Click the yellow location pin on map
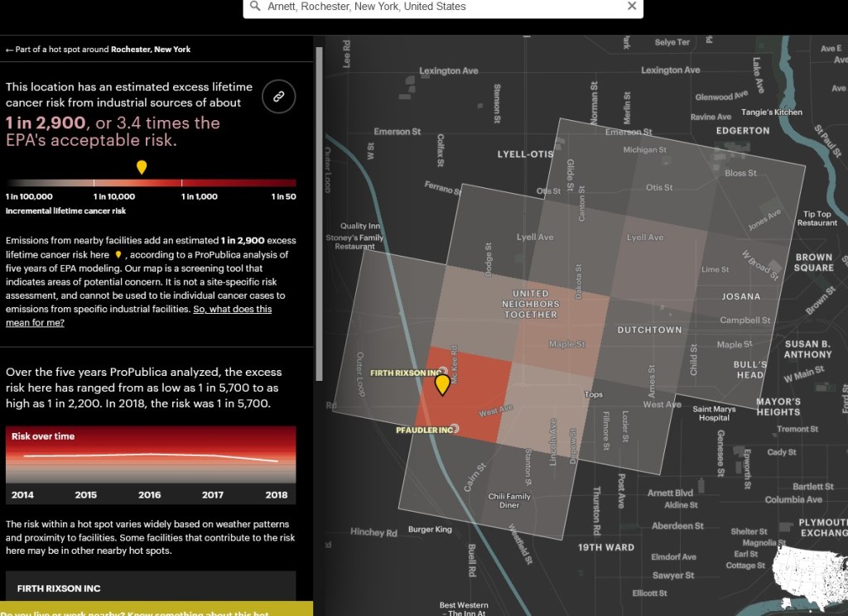The width and height of the screenshot is (848, 616). click(x=442, y=384)
